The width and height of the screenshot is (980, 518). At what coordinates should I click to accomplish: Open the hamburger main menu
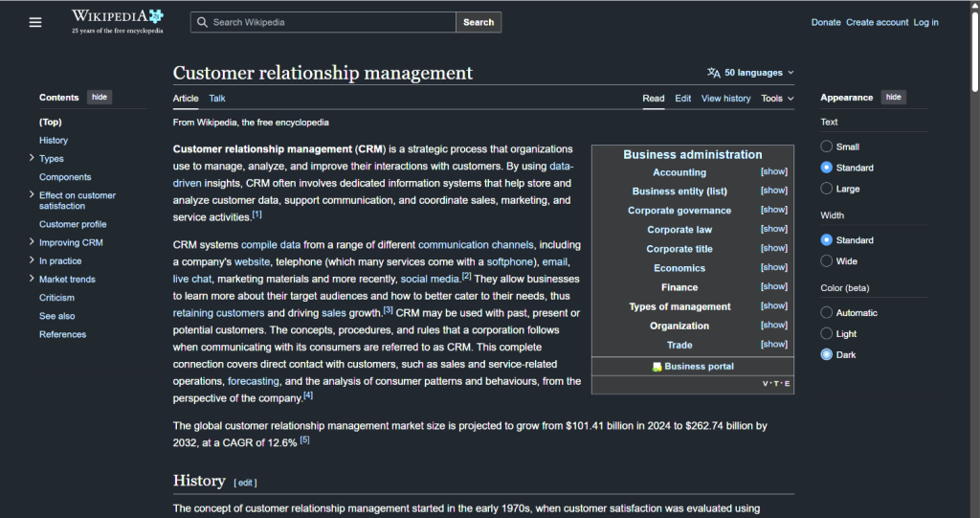[x=35, y=23]
